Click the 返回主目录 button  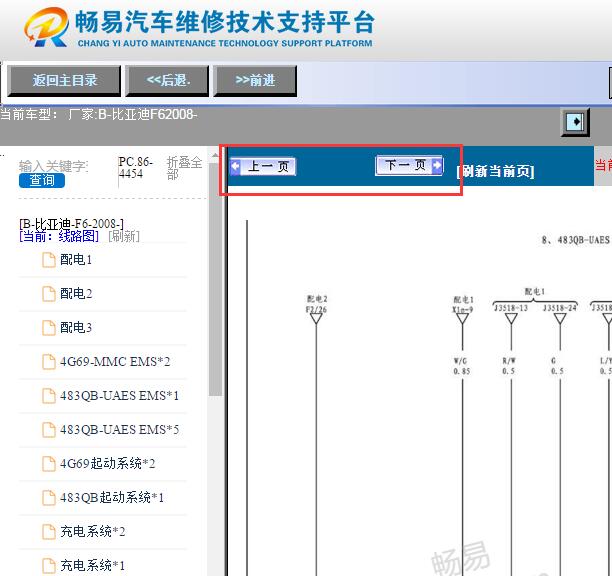click(x=64, y=81)
